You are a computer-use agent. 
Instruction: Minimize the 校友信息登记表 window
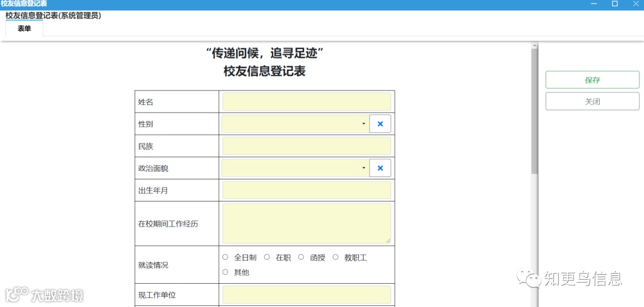pyautogui.click(x=594, y=4)
